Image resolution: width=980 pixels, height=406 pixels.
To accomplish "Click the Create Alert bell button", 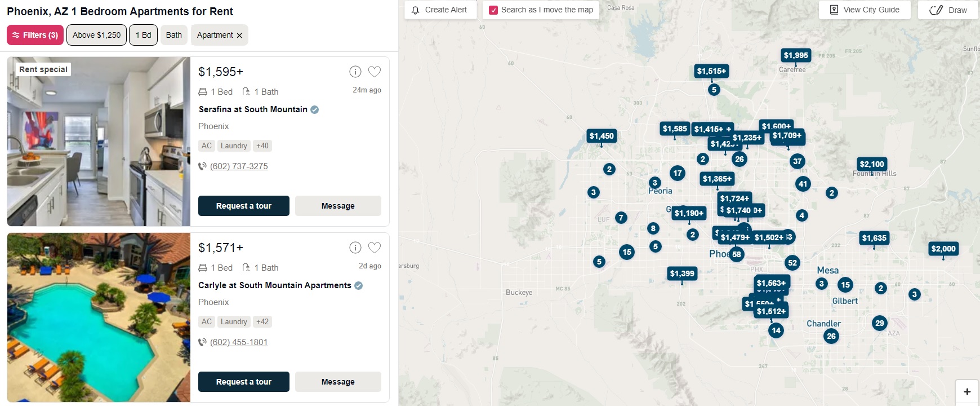I will (x=440, y=10).
